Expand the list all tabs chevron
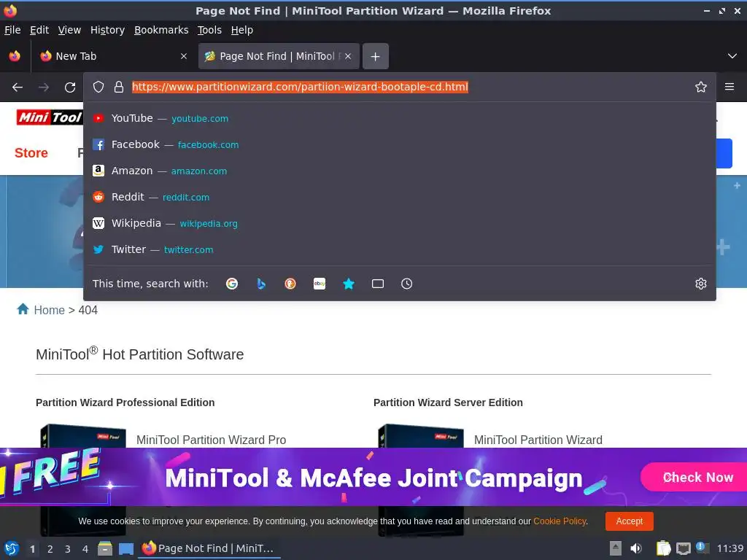 pos(732,56)
